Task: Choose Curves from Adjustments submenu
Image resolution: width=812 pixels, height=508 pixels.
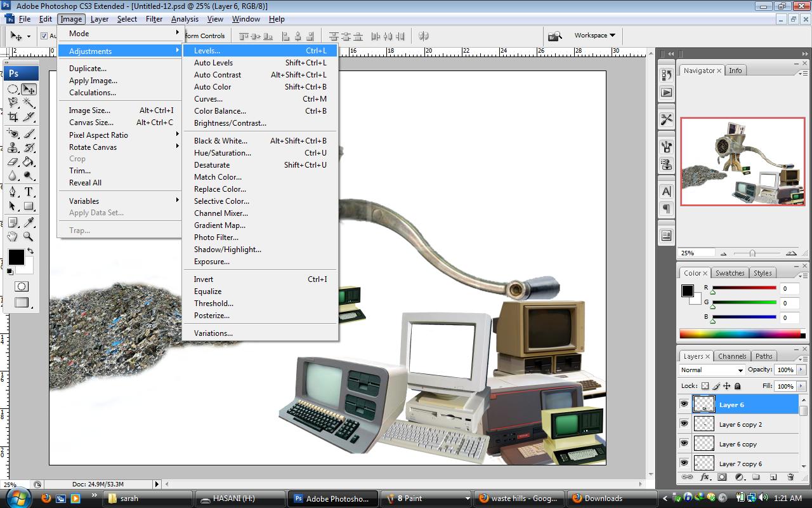Action: click(x=260, y=99)
